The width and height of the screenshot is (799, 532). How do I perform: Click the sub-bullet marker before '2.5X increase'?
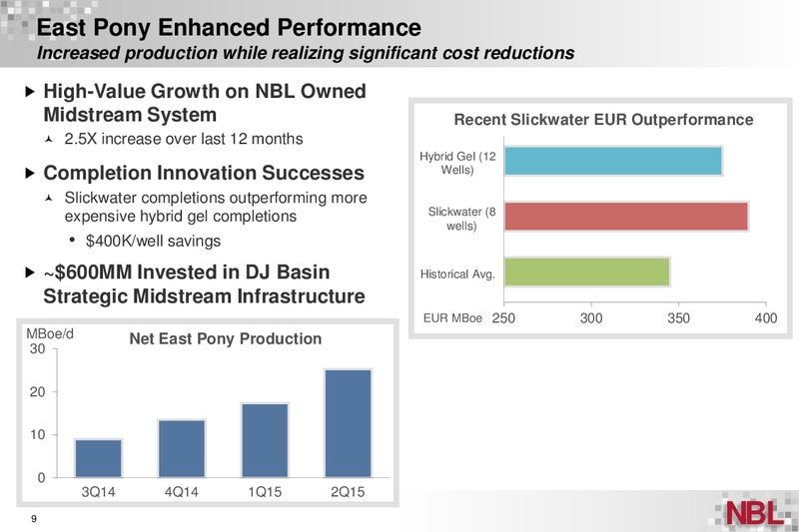coord(49,139)
